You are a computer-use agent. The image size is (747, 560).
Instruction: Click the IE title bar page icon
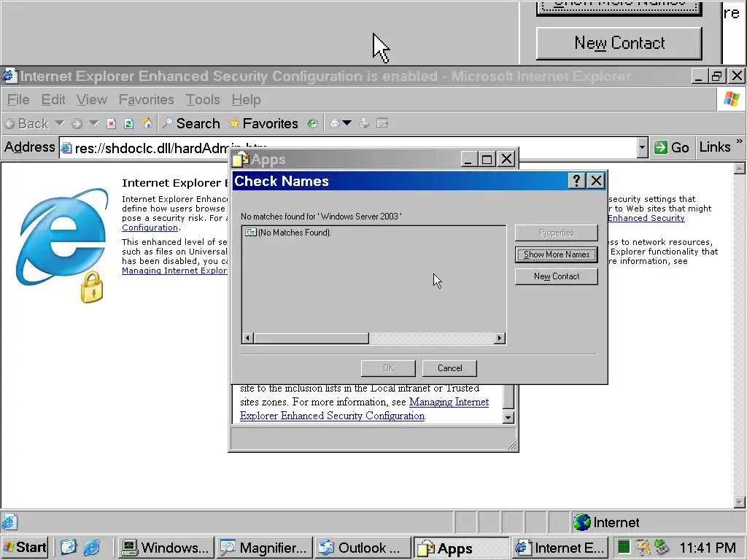point(9,76)
